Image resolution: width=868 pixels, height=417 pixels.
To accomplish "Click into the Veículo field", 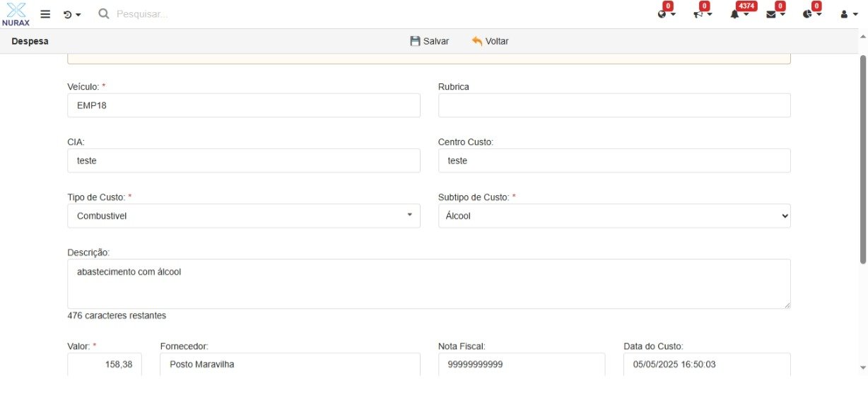I will (244, 105).
